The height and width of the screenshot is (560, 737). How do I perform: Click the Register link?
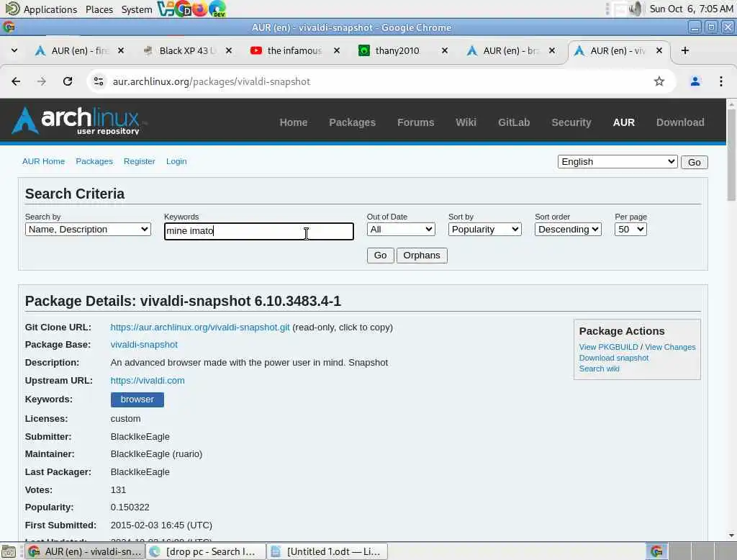click(139, 161)
